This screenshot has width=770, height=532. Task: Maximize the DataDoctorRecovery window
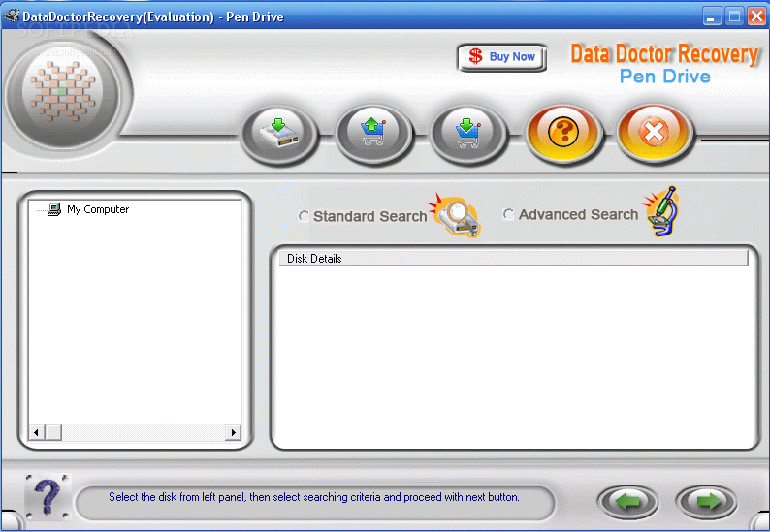734,16
